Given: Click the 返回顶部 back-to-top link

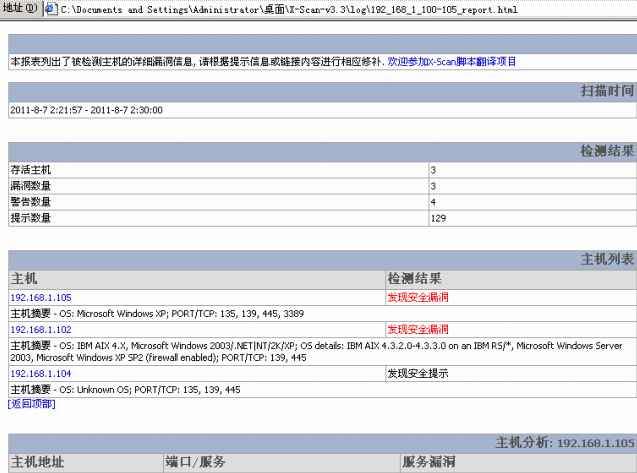Looking at the screenshot, I should click(32, 403).
